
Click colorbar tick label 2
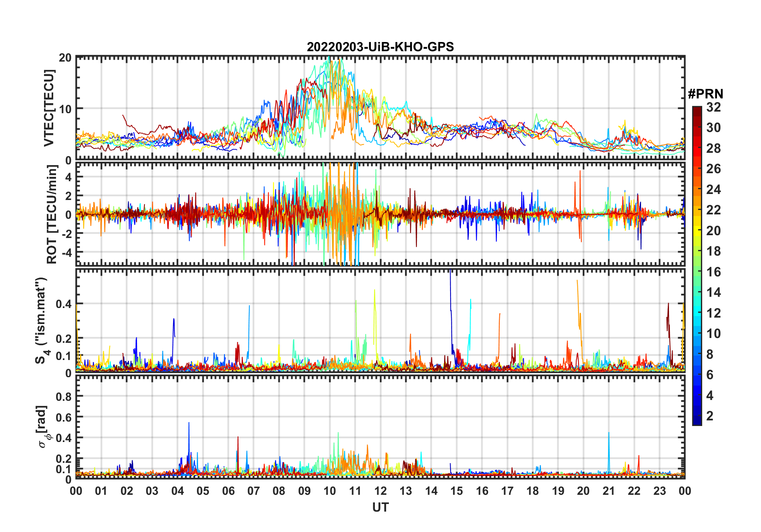[x=710, y=416]
